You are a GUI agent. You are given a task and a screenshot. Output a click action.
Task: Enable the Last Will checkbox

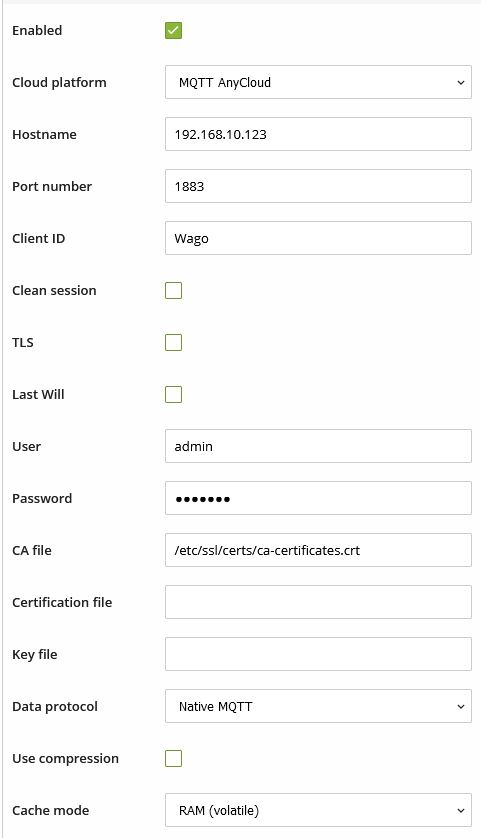pyautogui.click(x=173, y=394)
